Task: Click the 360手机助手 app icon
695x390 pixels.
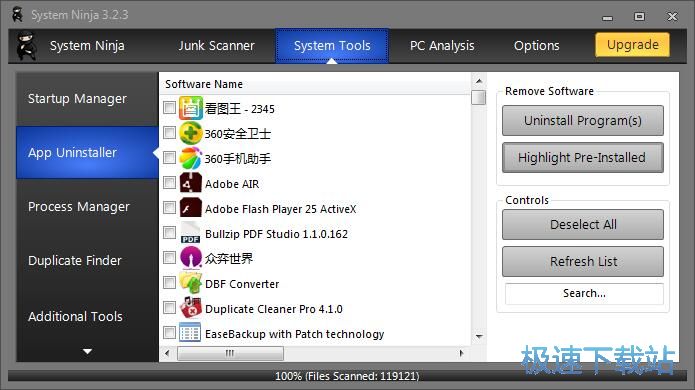Action: coord(191,158)
